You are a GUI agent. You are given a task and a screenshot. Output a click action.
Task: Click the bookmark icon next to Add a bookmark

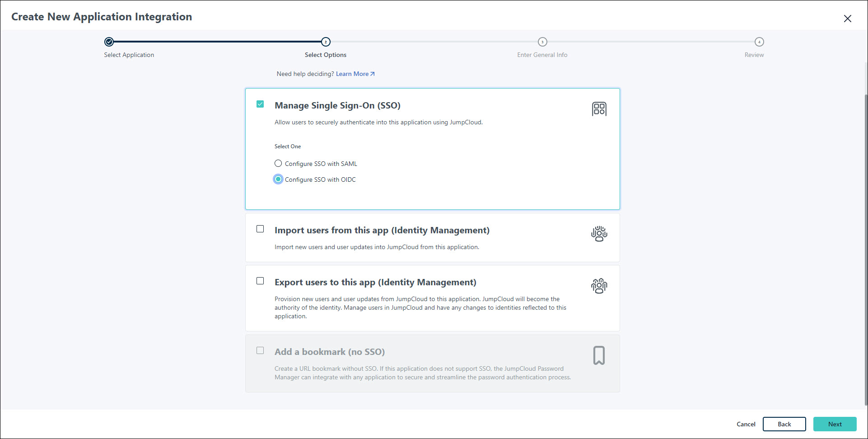point(599,355)
